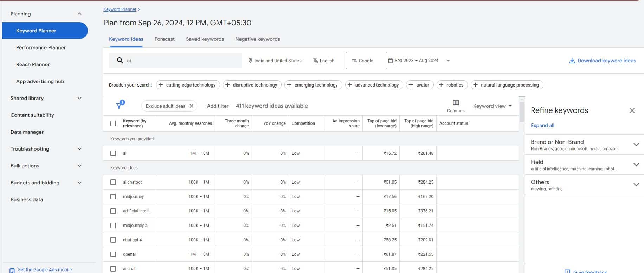Open Reach Planner in sidebar
The width and height of the screenshot is (644, 273).
click(x=33, y=64)
